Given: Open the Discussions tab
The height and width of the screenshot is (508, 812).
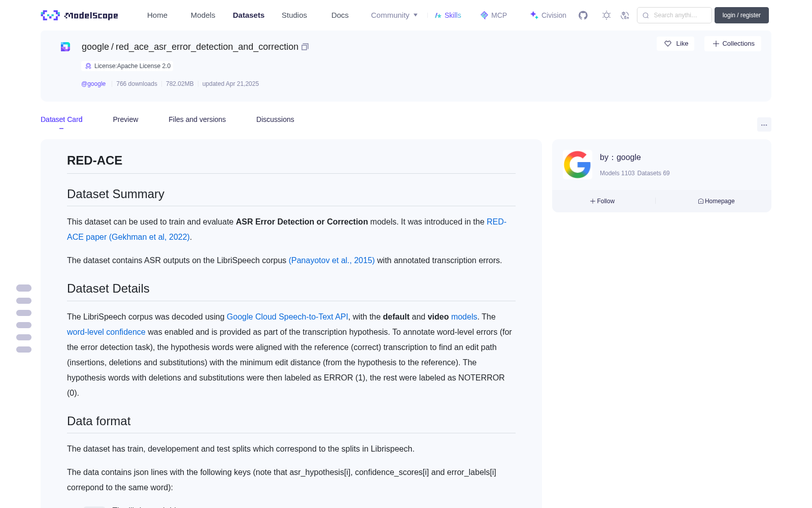Looking at the screenshot, I should [x=275, y=119].
